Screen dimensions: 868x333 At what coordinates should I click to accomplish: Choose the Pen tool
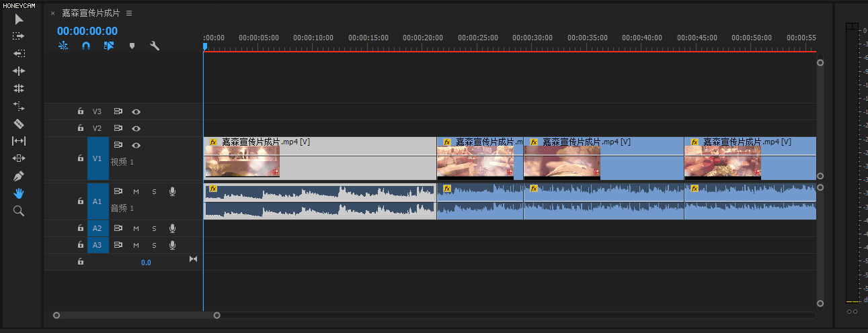(x=19, y=176)
